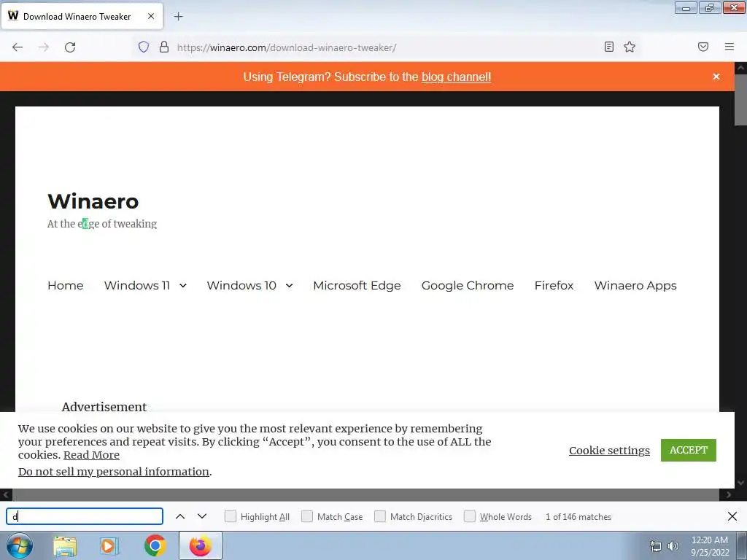Dismiss the orange Telegram banner
747x560 pixels.
716,77
